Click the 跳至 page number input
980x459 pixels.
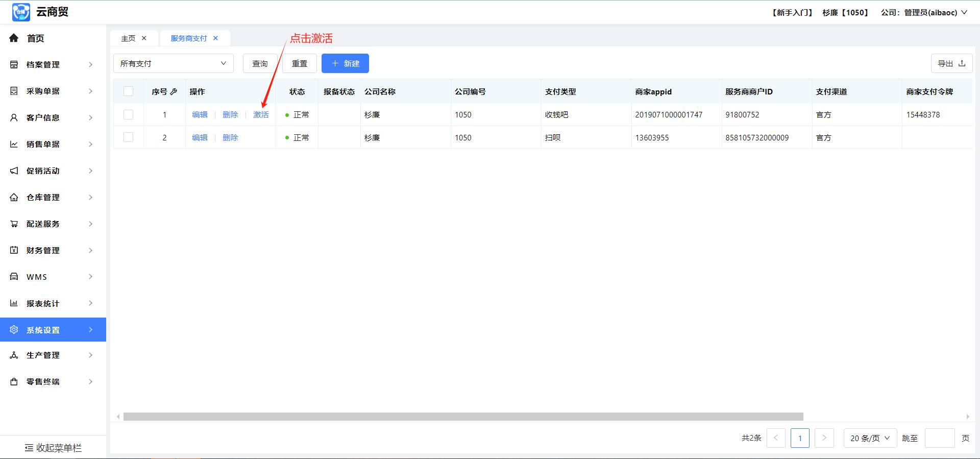tap(940, 438)
